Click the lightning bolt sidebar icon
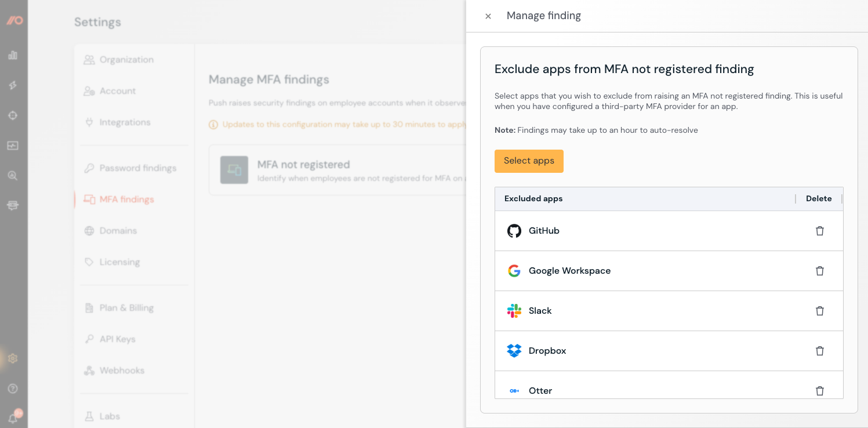Screen dimensions: 868x428 coord(13,85)
